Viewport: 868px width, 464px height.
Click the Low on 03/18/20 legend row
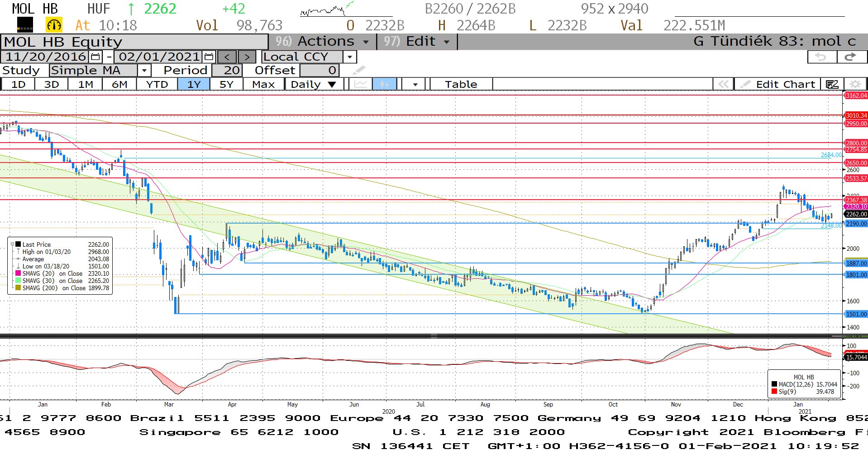pos(62,266)
